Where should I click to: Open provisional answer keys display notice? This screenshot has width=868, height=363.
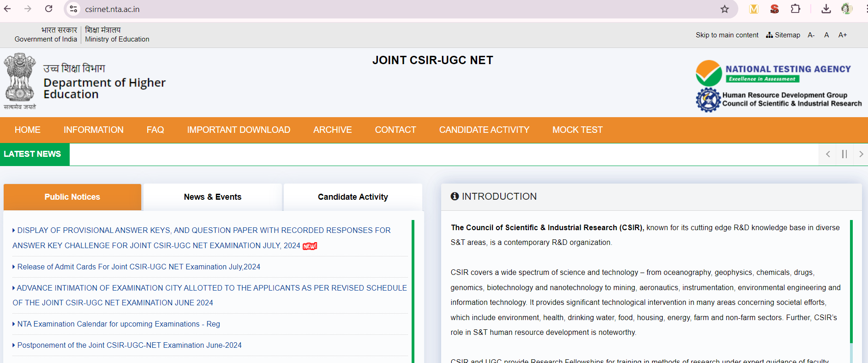[x=202, y=238]
